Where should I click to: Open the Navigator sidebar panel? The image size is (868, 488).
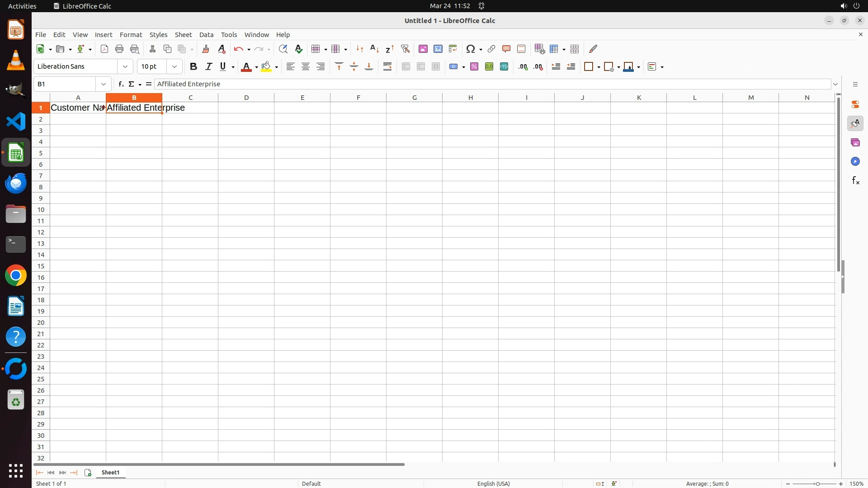[x=855, y=161]
